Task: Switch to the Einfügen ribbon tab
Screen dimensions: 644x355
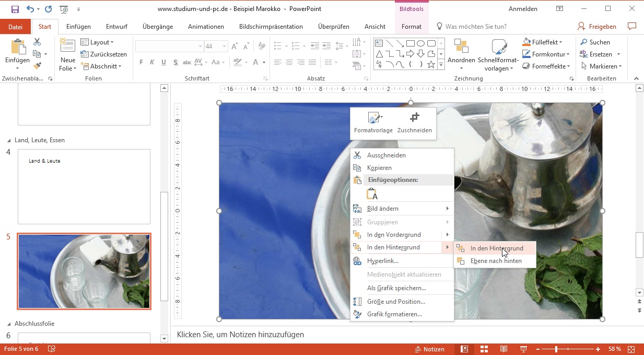Action: pyautogui.click(x=78, y=27)
